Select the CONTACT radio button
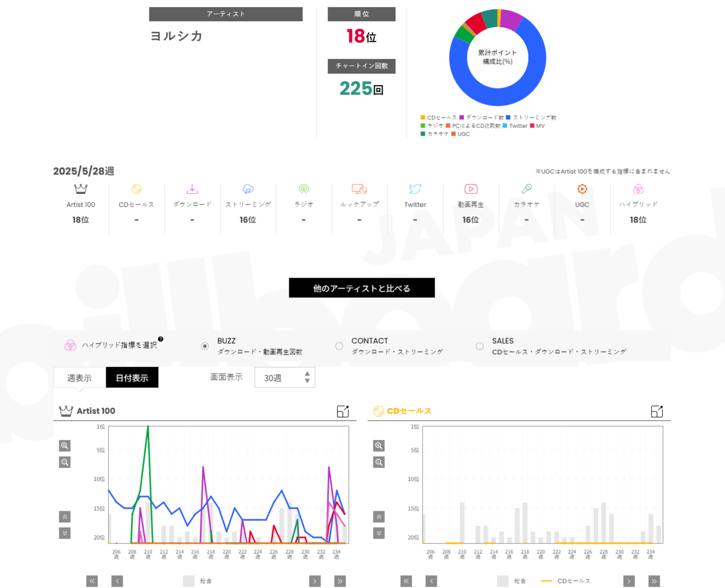Image resolution: width=725 pixels, height=588 pixels. (x=339, y=346)
